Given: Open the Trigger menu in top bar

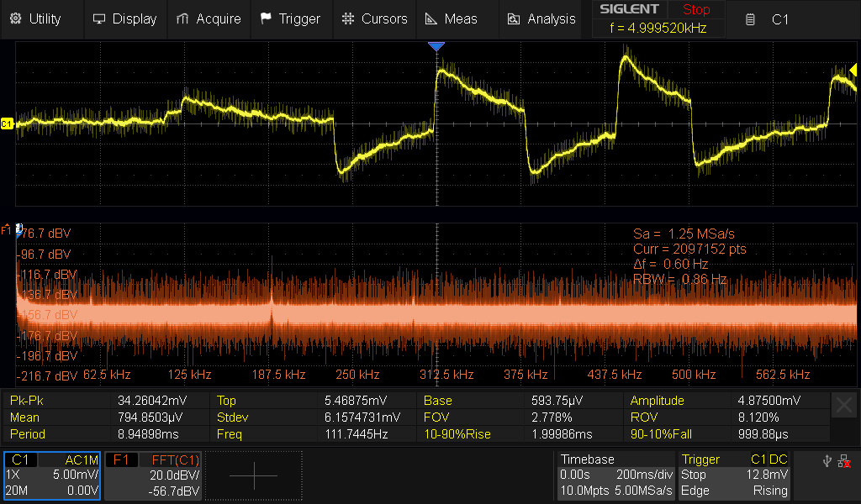Looking at the screenshot, I should [x=290, y=18].
